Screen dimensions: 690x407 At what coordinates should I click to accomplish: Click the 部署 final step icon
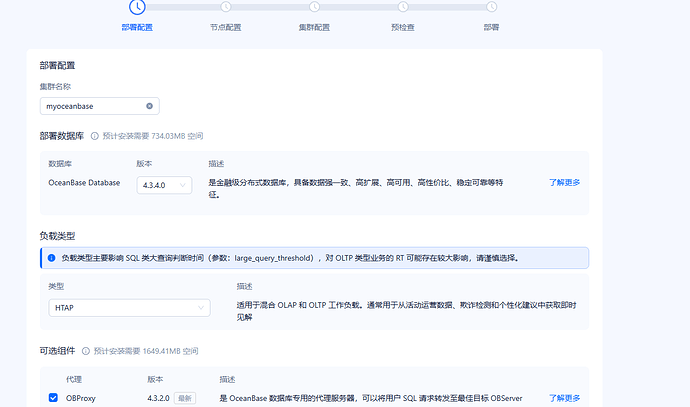click(492, 7)
